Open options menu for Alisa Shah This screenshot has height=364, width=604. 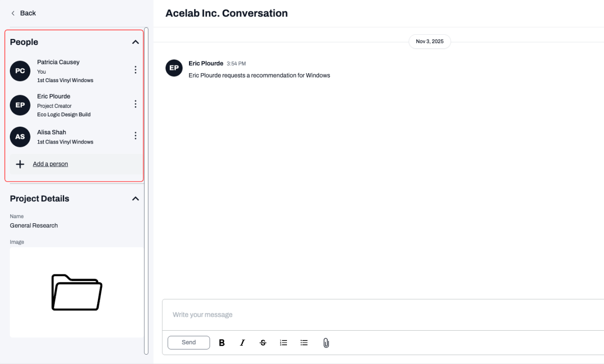(136, 136)
